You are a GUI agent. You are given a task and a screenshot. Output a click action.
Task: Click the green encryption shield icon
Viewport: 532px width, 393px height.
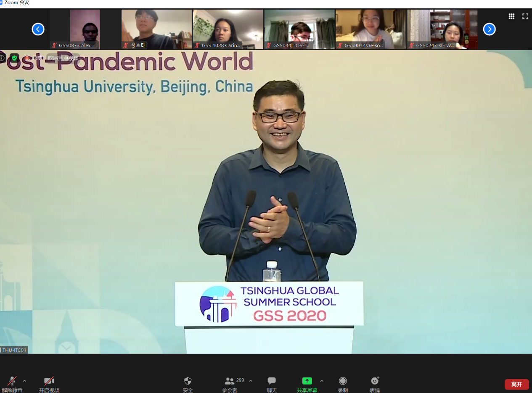14,58
